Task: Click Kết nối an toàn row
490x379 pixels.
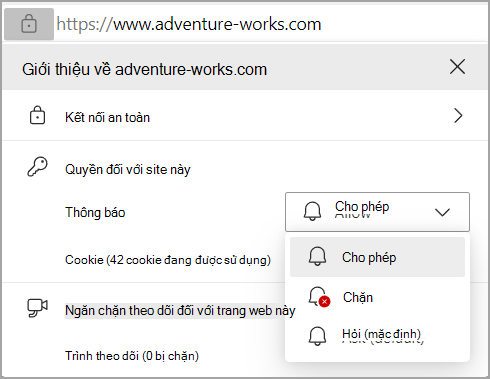Action: tap(245, 116)
